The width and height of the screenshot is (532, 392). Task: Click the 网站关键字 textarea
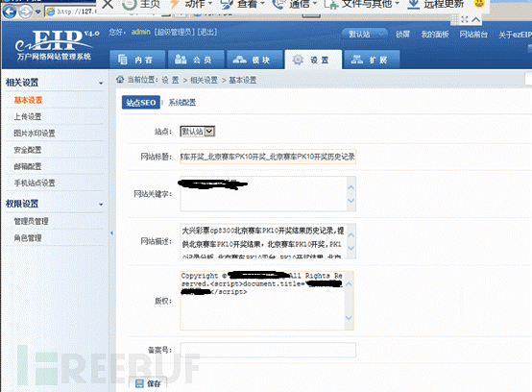(x=268, y=194)
